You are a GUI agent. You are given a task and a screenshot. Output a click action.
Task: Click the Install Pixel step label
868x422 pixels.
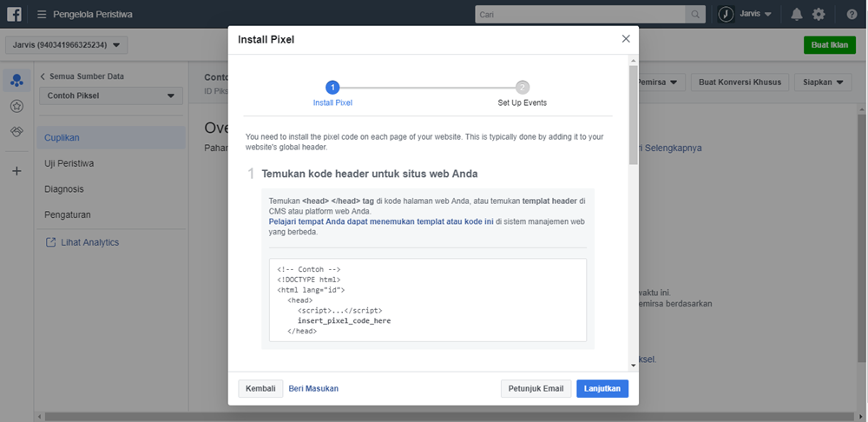(332, 102)
